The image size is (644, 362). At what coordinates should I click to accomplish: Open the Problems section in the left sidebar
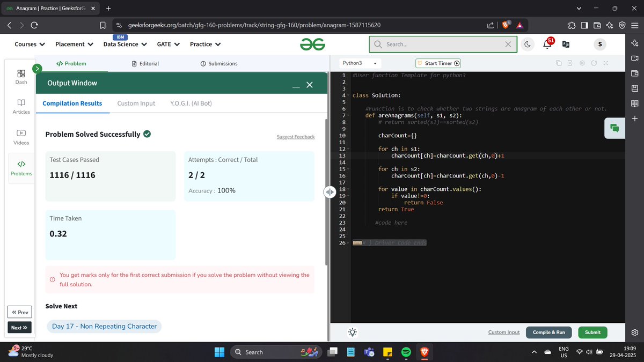[x=21, y=167]
